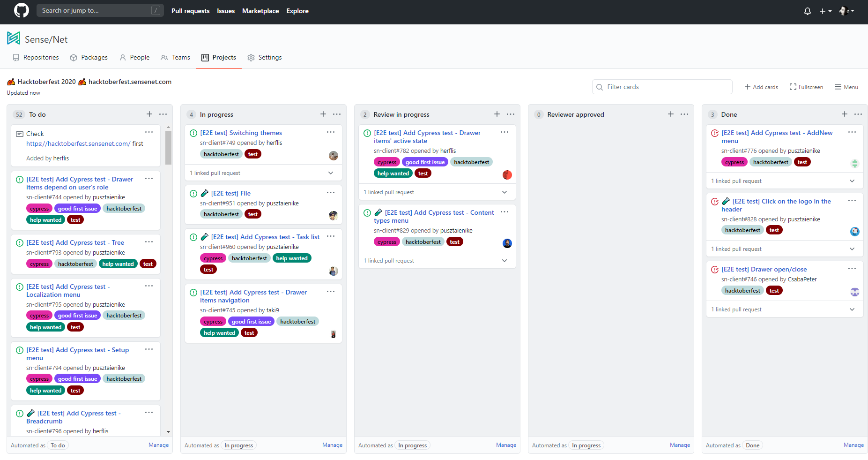Open card menu for Task list card

tap(331, 236)
